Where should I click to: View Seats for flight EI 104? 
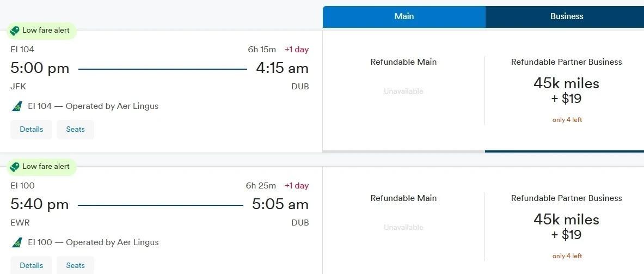tap(75, 130)
